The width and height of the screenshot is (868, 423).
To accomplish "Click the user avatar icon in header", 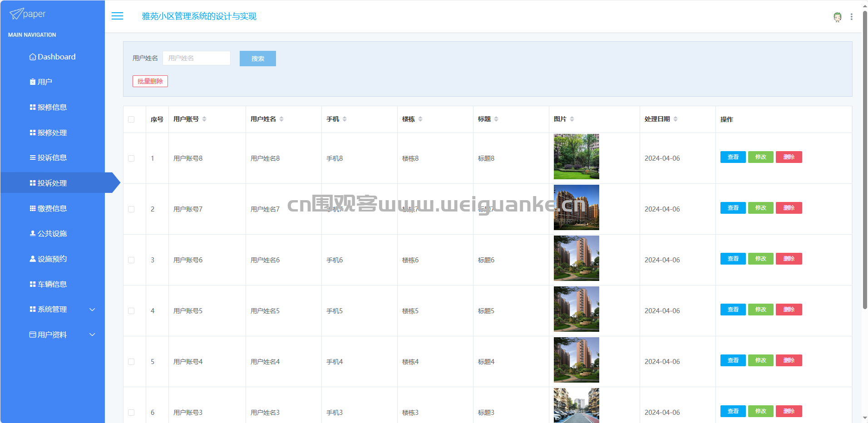I will coord(837,17).
